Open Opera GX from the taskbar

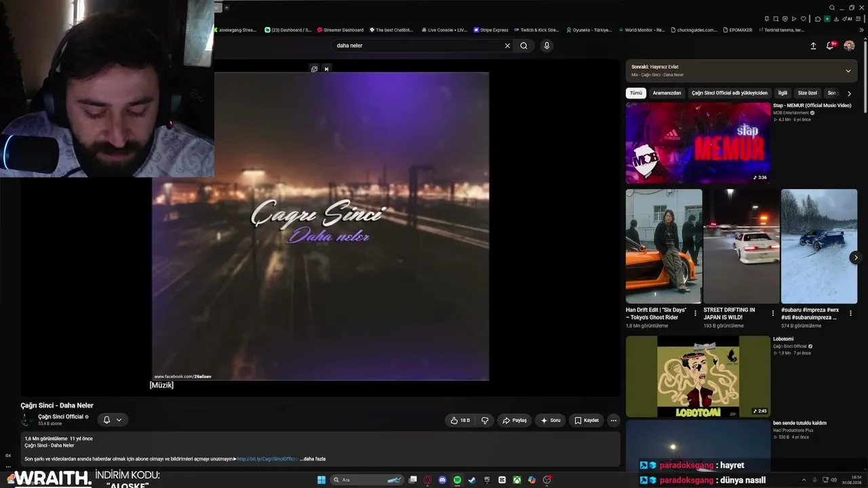click(427, 480)
